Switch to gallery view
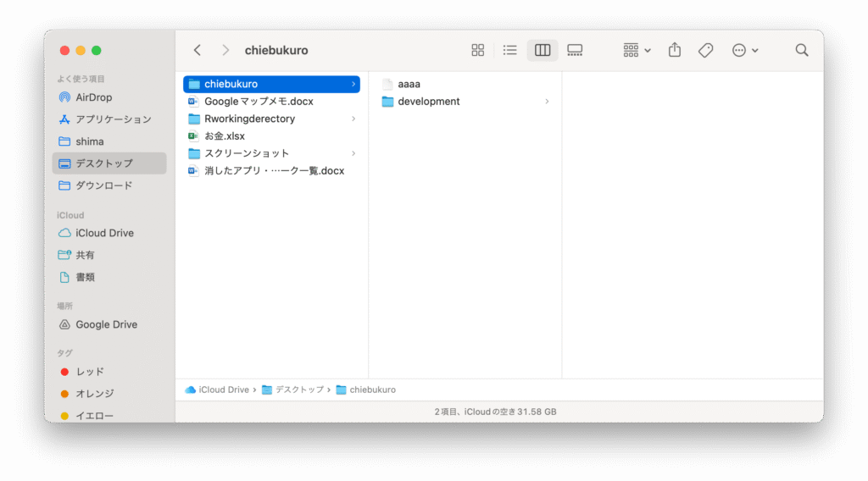 [575, 50]
